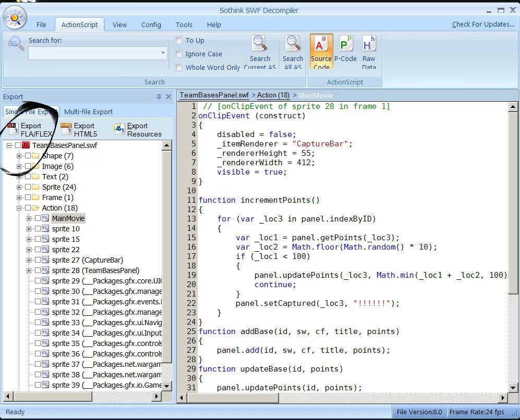Switch to P-Code view

(x=346, y=49)
